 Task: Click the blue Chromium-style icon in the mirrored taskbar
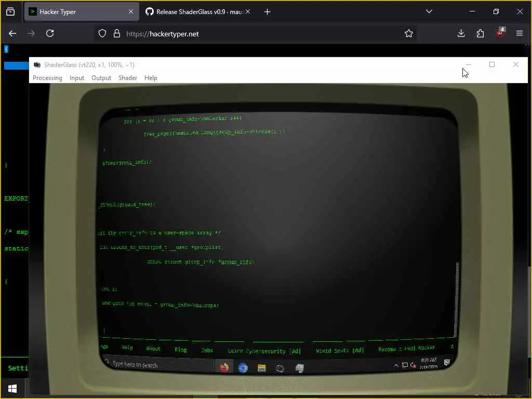pos(243,368)
